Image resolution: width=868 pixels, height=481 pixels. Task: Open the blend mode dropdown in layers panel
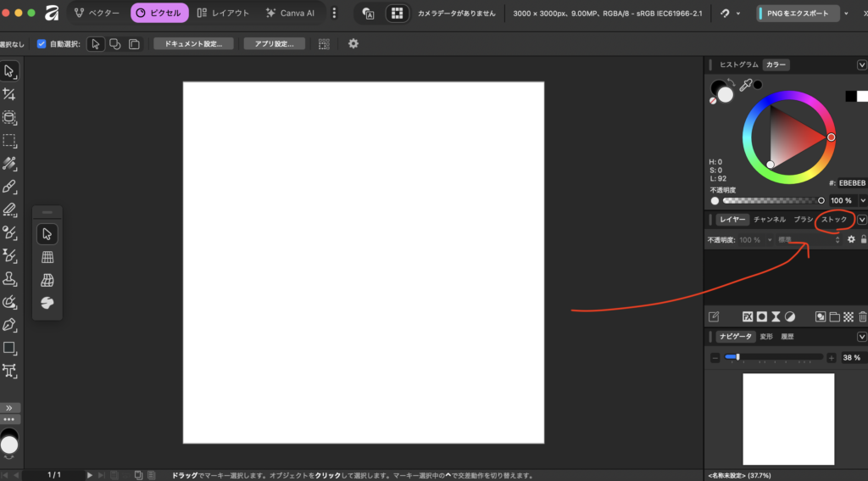pos(809,240)
